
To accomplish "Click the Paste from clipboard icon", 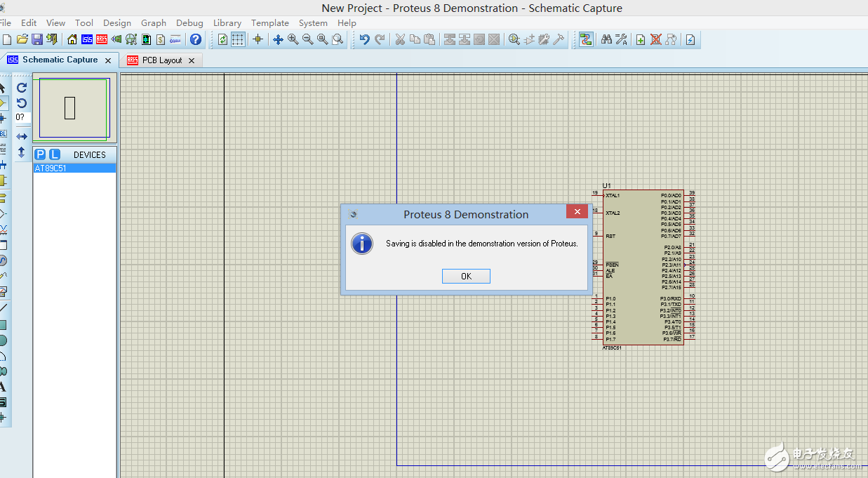I will 429,39.
